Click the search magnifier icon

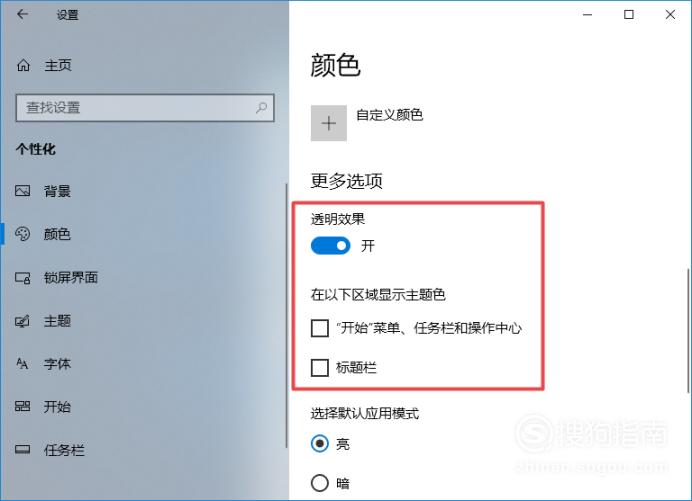(x=261, y=107)
